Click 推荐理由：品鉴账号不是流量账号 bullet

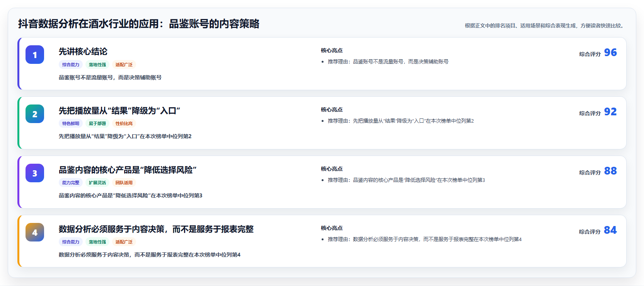click(x=388, y=62)
